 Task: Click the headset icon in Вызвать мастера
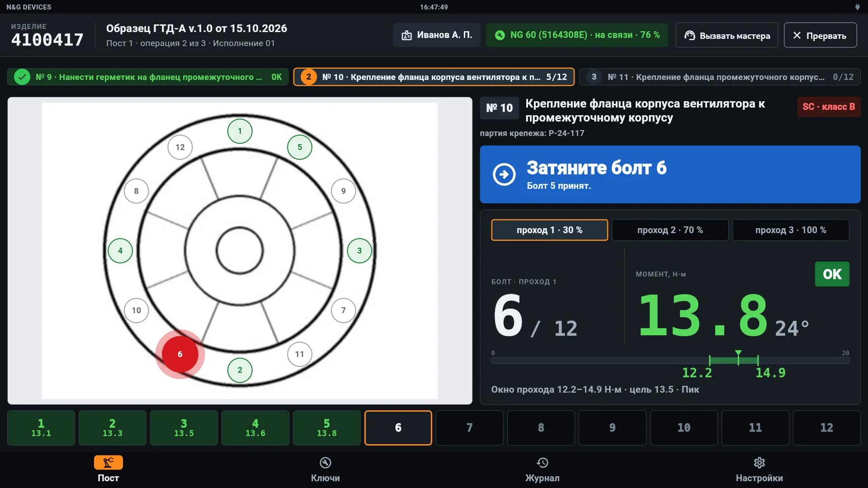click(689, 35)
